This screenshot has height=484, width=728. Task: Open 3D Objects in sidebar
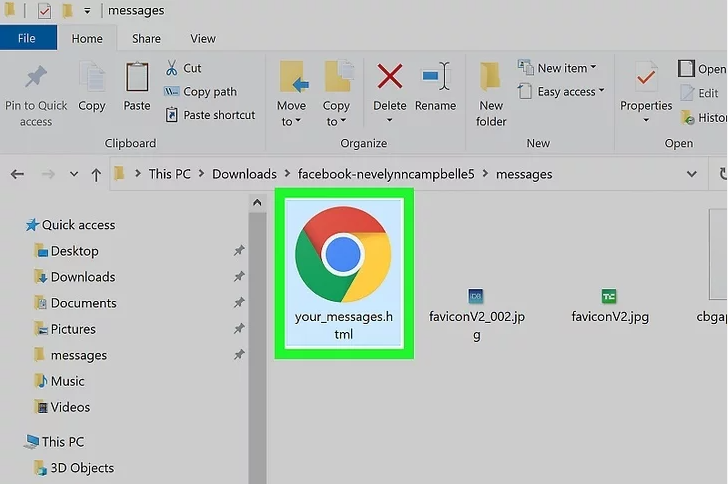[x=74, y=468]
